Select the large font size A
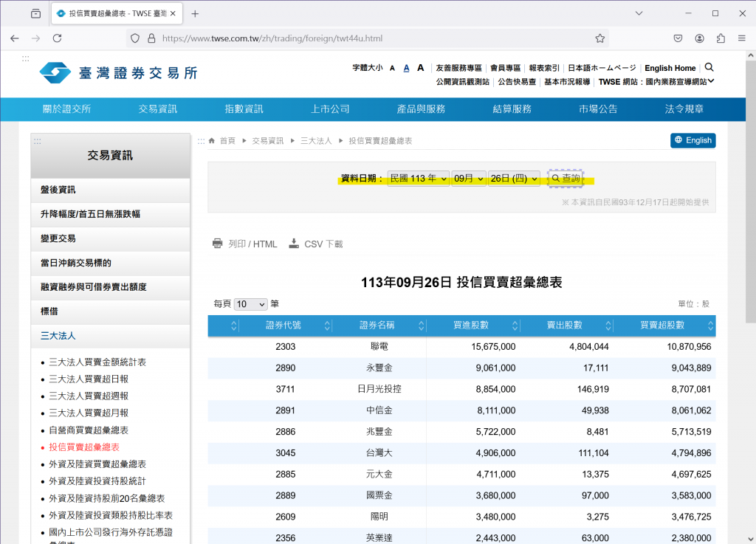 pos(420,68)
